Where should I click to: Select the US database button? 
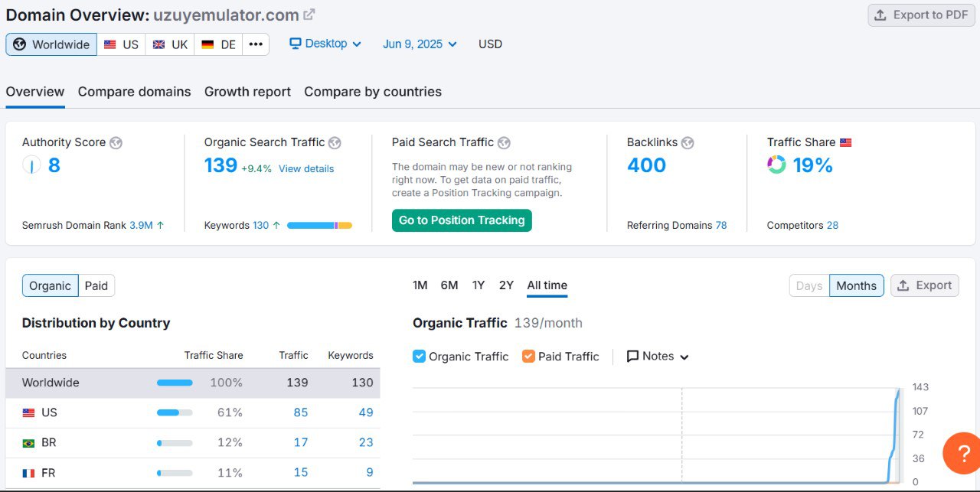121,44
